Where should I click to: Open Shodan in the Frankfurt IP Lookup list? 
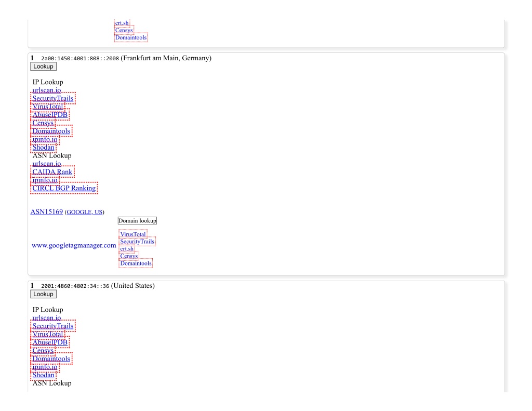pos(44,147)
